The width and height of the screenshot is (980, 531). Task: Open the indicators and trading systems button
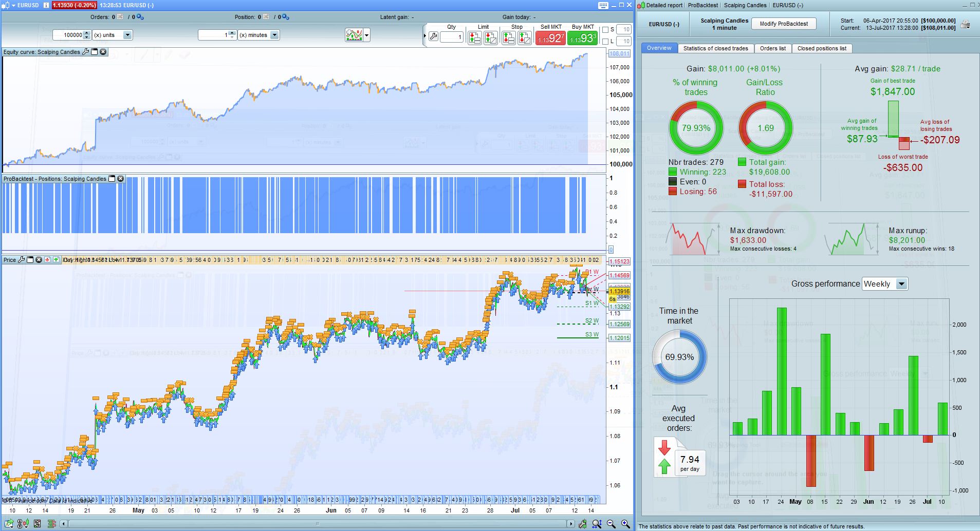coord(354,35)
